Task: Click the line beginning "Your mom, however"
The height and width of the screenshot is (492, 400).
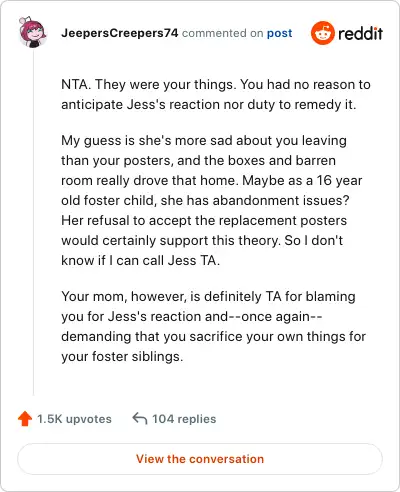Action: pos(208,297)
